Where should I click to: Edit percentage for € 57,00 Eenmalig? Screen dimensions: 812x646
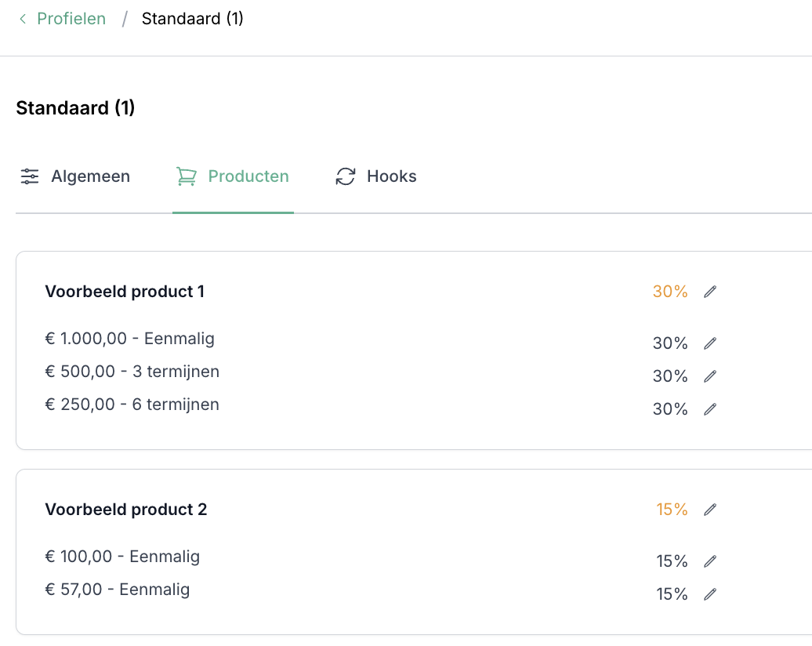pos(710,594)
